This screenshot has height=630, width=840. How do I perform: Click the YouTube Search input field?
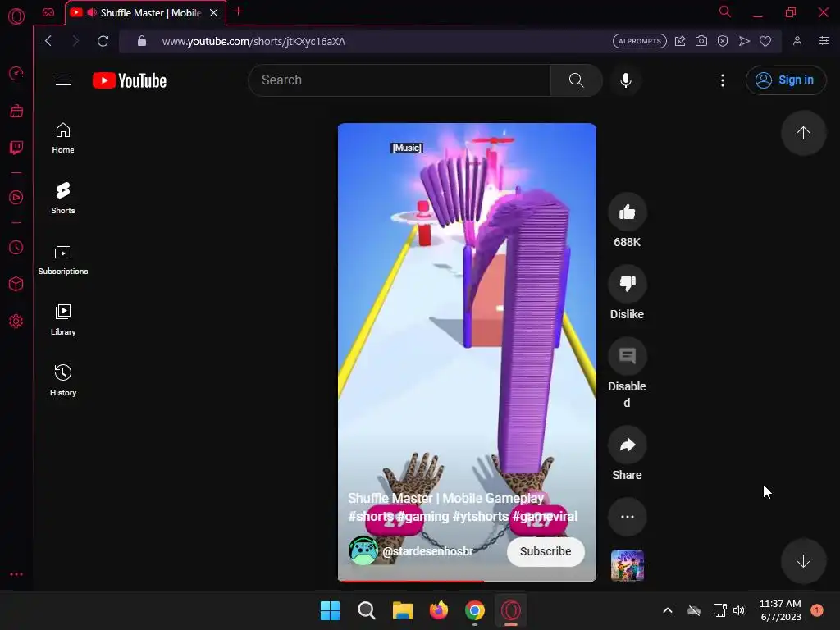point(399,80)
